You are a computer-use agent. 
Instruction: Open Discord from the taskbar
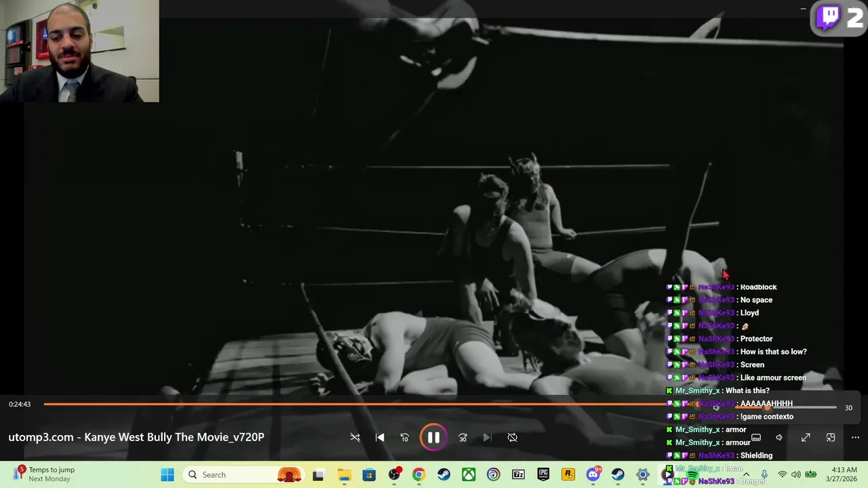[593, 474]
